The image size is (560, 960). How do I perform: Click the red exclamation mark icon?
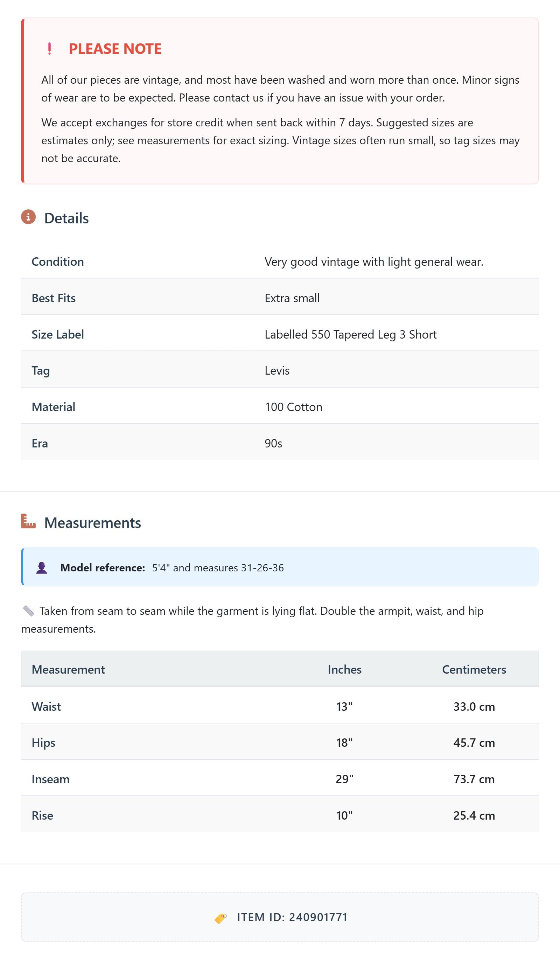pyautogui.click(x=49, y=49)
